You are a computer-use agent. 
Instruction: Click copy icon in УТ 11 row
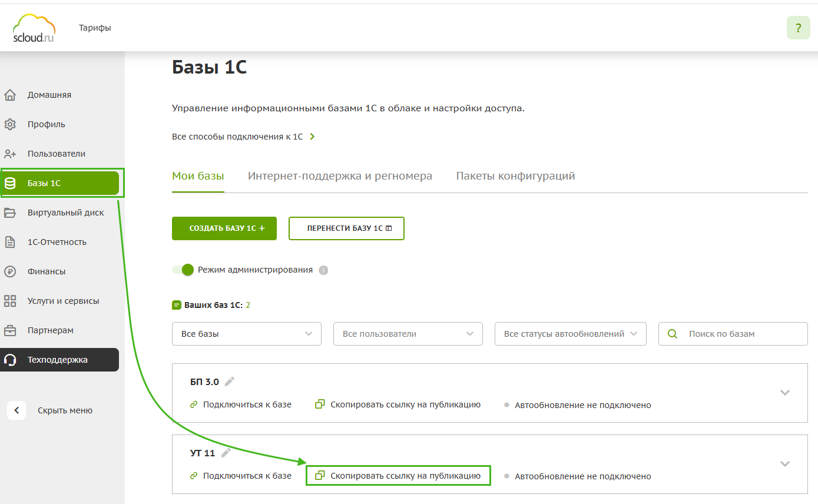coord(320,475)
